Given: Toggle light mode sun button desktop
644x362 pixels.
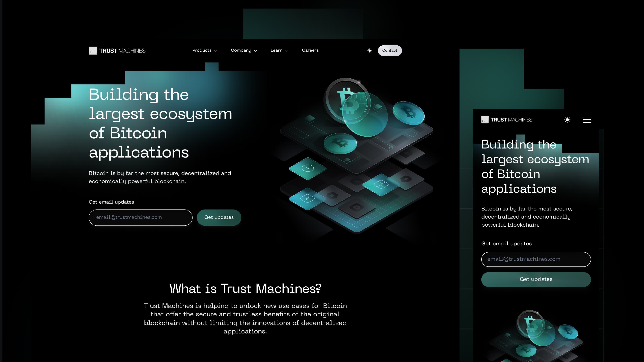Looking at the screenshot, I should click(370, 50).
